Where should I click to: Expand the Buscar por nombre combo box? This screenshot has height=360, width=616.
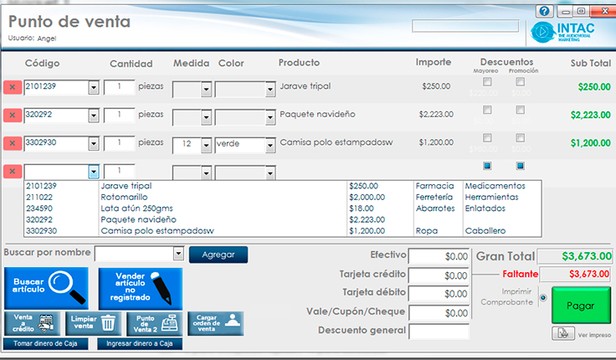[178, 253]
